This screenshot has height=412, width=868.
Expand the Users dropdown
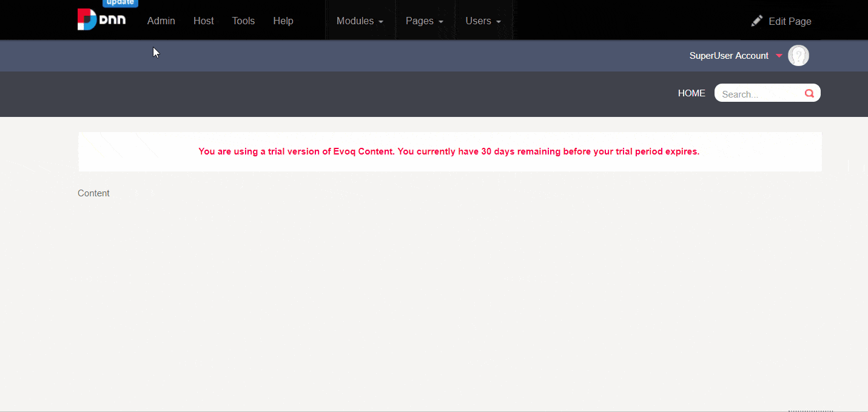[x=483, y=21]
